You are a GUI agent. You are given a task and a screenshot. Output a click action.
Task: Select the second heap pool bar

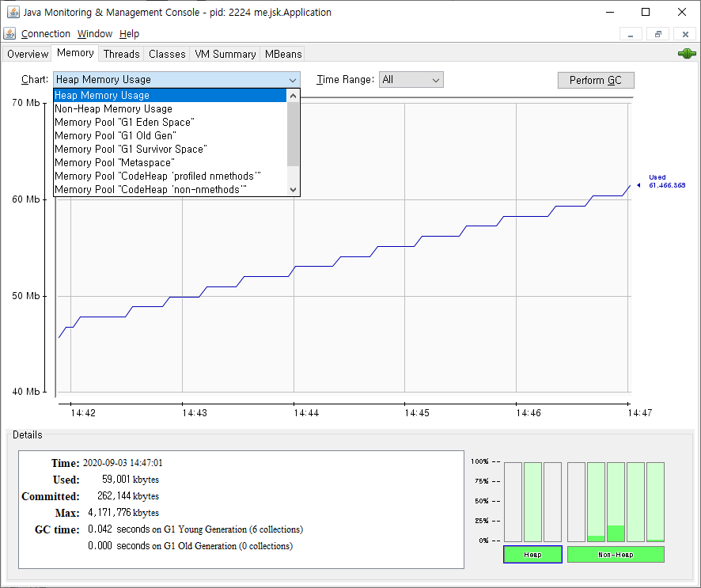pos(532,502)
